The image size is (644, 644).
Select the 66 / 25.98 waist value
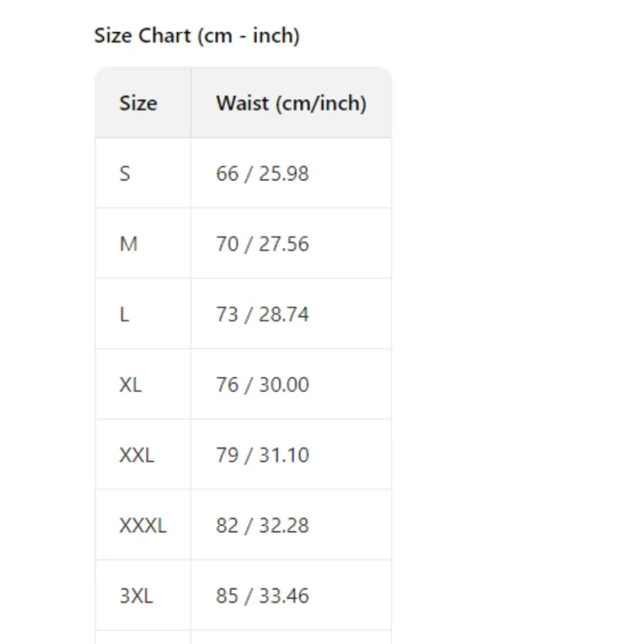(262, 173)
